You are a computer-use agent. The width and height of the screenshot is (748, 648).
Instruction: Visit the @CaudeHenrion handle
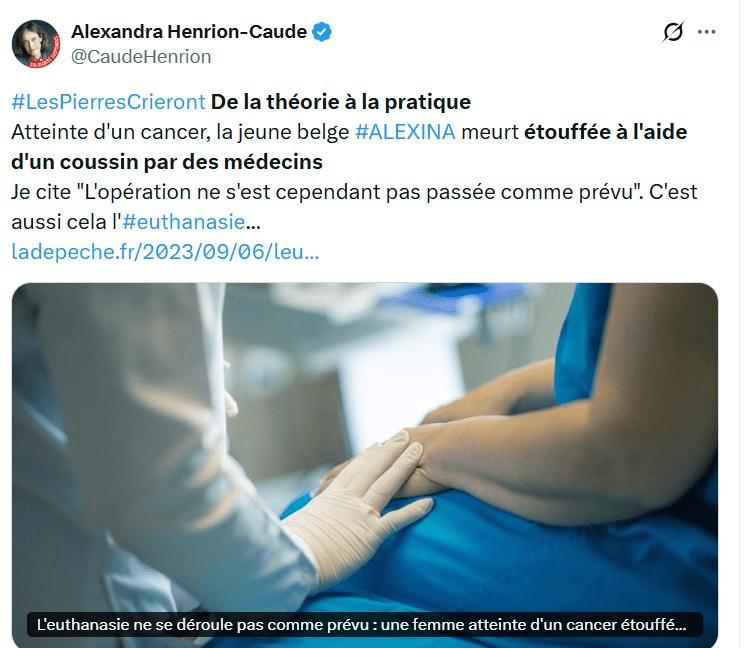(141, 57)
